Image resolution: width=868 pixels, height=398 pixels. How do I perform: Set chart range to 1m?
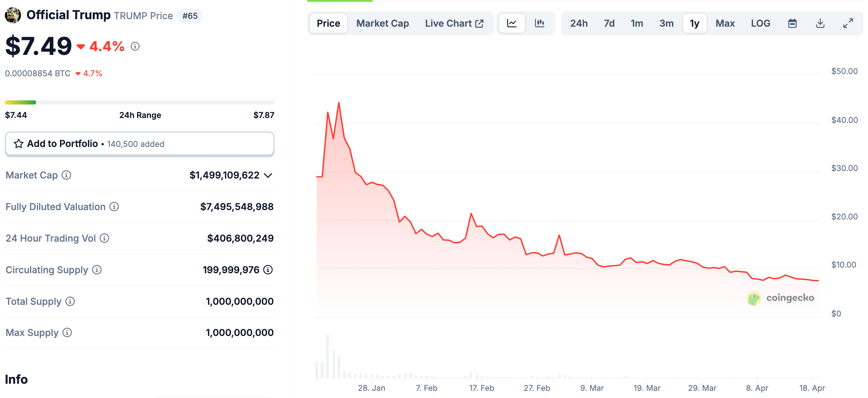637,23
